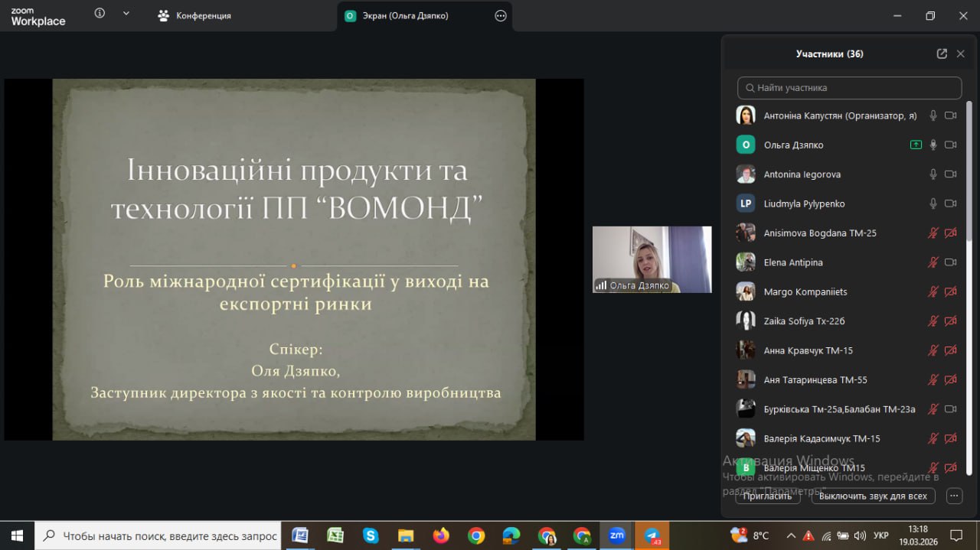The height and width of the screenshot is (550, 980).
Task: Select the Экран (Ольга Дзяпко) tab
Action: click(x=406, y=15)
